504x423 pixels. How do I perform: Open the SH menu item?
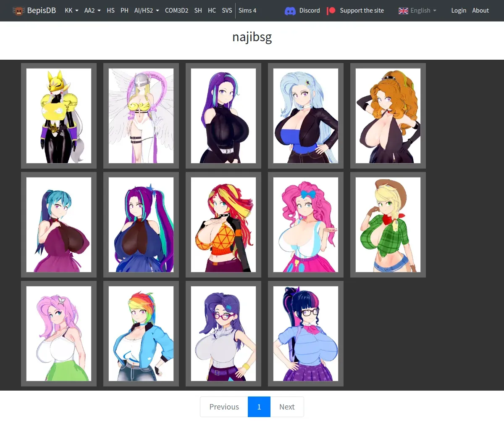198,11
